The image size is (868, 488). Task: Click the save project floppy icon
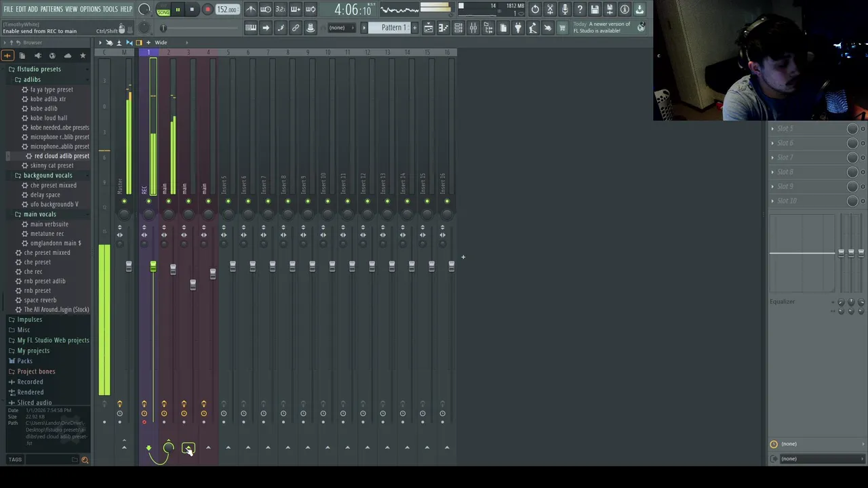(x=595, y=9)
